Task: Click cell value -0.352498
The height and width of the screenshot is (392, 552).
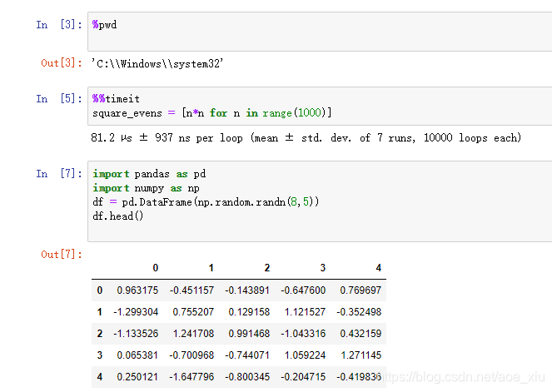Action: (359, 312)
